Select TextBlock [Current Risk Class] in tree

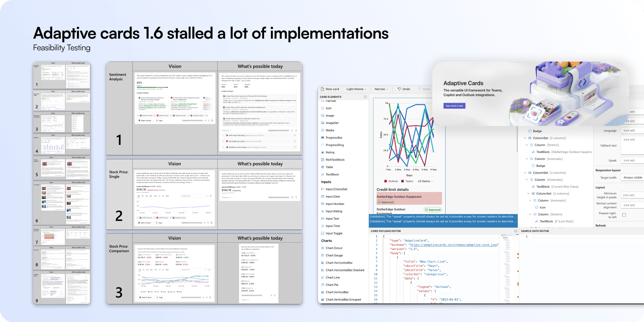pos(555,187)
